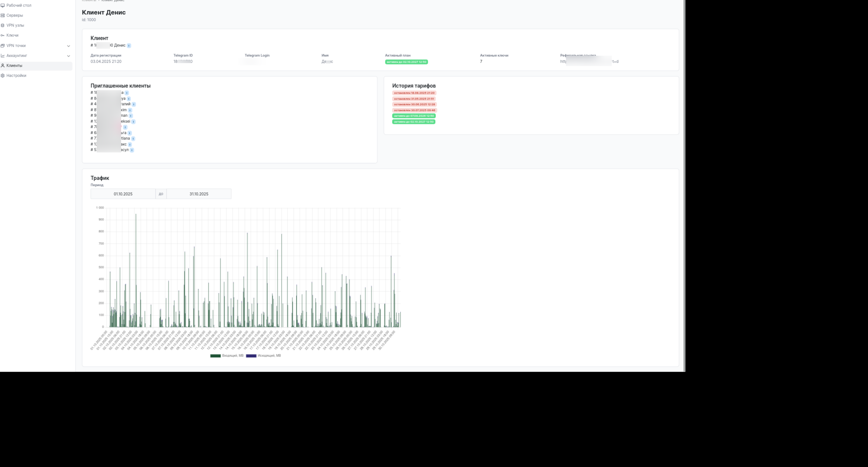868x467 pixels.
Task: Click active plan badge until 02.10.2027
Action: (x=406, y=62)
